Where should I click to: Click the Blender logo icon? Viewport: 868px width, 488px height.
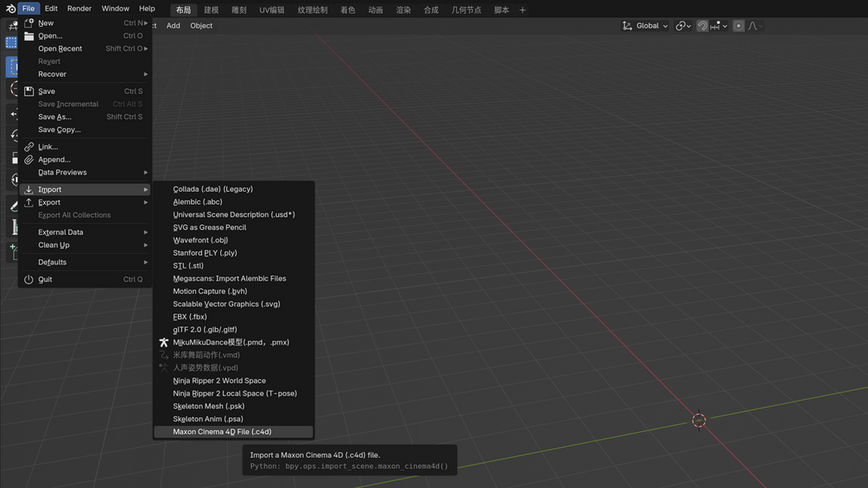[x=10, y=9]
